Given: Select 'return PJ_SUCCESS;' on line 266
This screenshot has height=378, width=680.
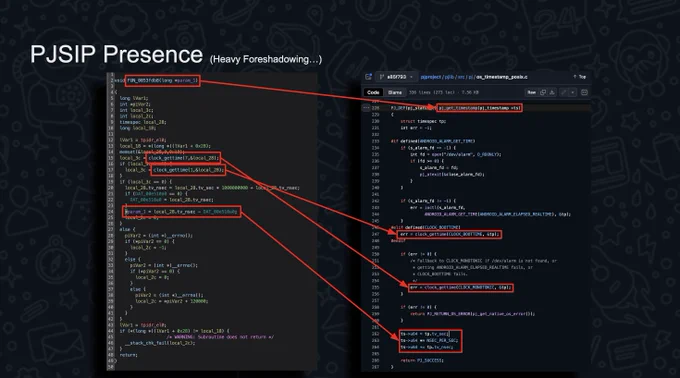Looking at the screenshot, I should click(x=422, y=360).
